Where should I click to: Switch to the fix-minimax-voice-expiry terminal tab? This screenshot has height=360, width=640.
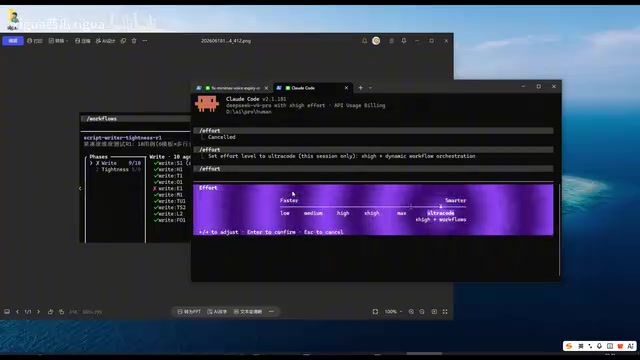pos(232,88)
